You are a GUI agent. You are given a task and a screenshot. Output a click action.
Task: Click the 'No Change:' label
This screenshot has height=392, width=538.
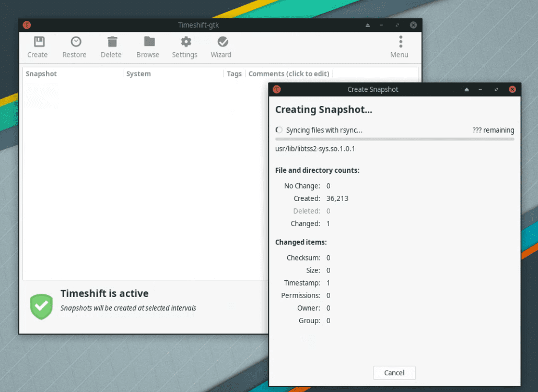coord(302,186)
